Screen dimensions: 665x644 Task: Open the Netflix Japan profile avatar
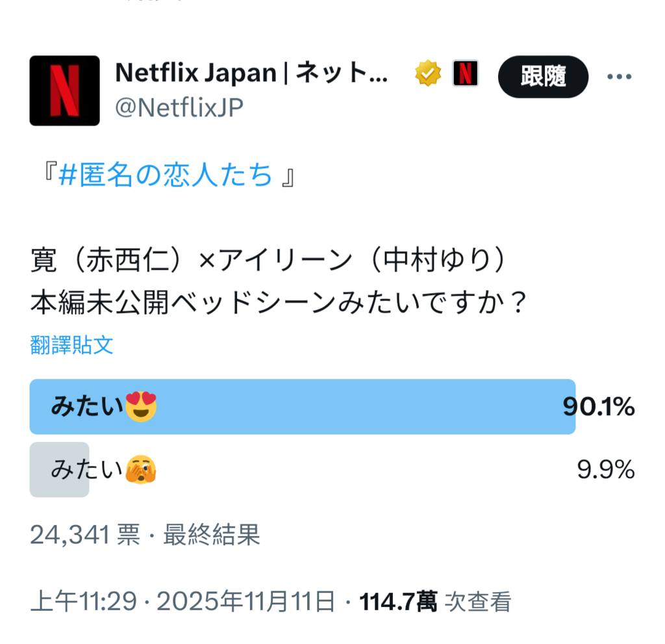[64, 90]
